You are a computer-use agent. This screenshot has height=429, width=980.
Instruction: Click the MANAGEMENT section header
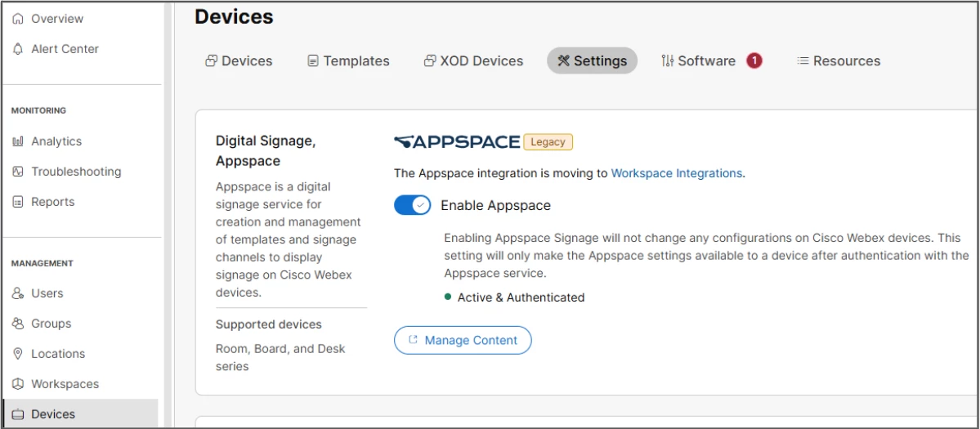click(42, 263)
